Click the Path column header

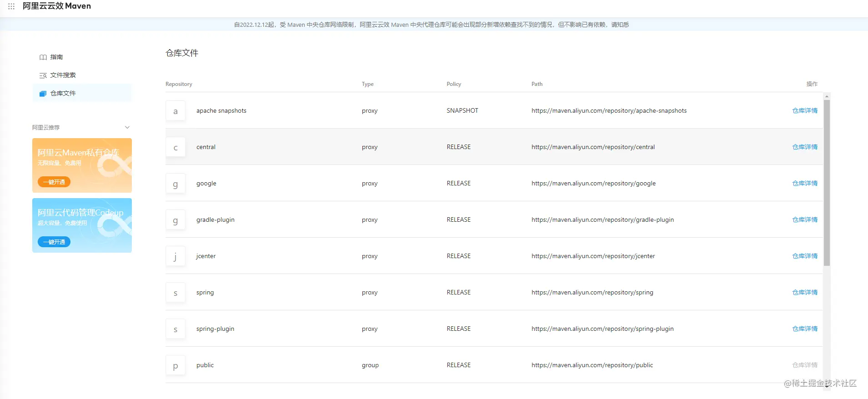tap(537, 84)
